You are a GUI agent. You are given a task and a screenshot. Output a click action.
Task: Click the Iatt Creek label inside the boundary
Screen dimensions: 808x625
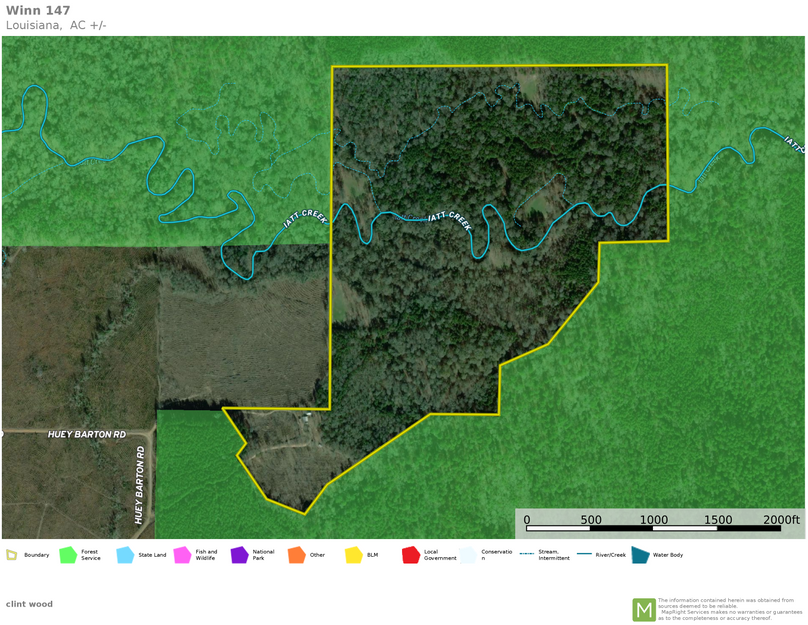pos(449,219)
